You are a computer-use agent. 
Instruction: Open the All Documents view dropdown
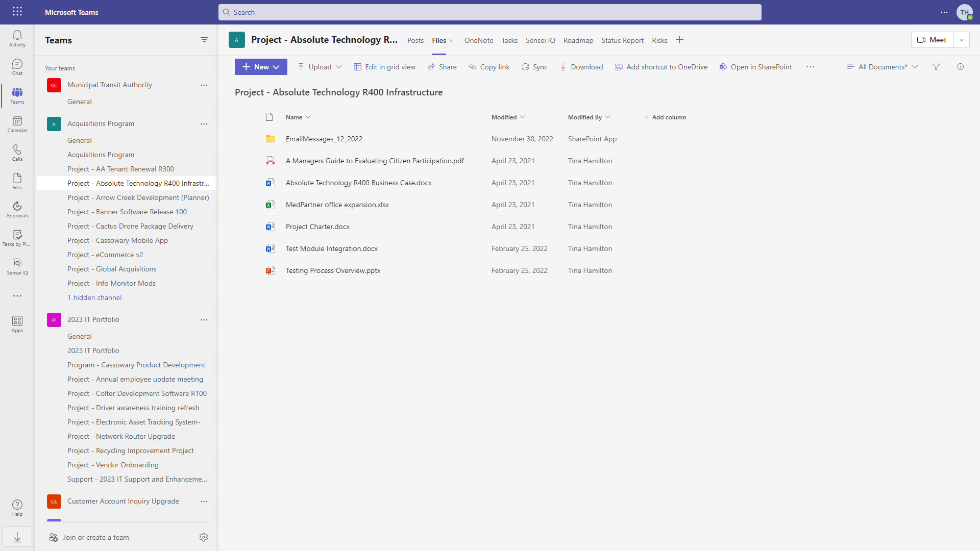(883, 67)
